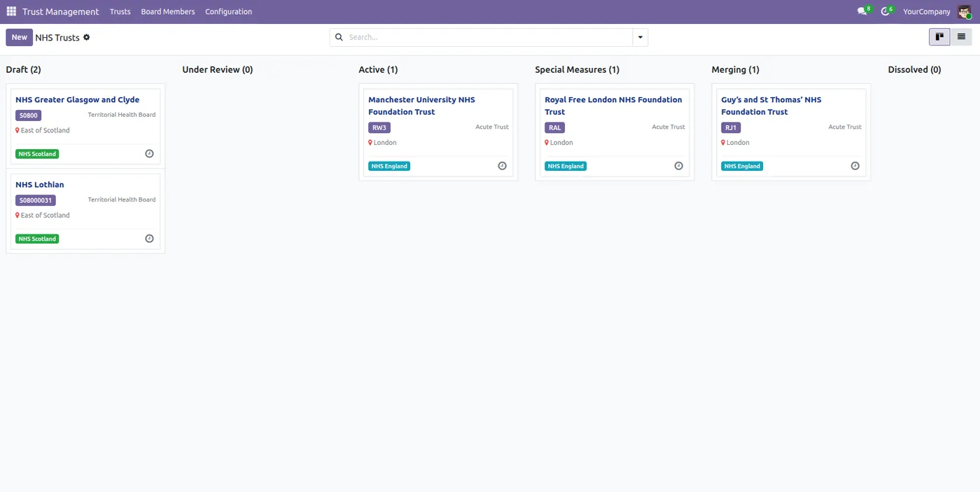Open the Trusts menu
980x492 pixels.
coord(120,12)
